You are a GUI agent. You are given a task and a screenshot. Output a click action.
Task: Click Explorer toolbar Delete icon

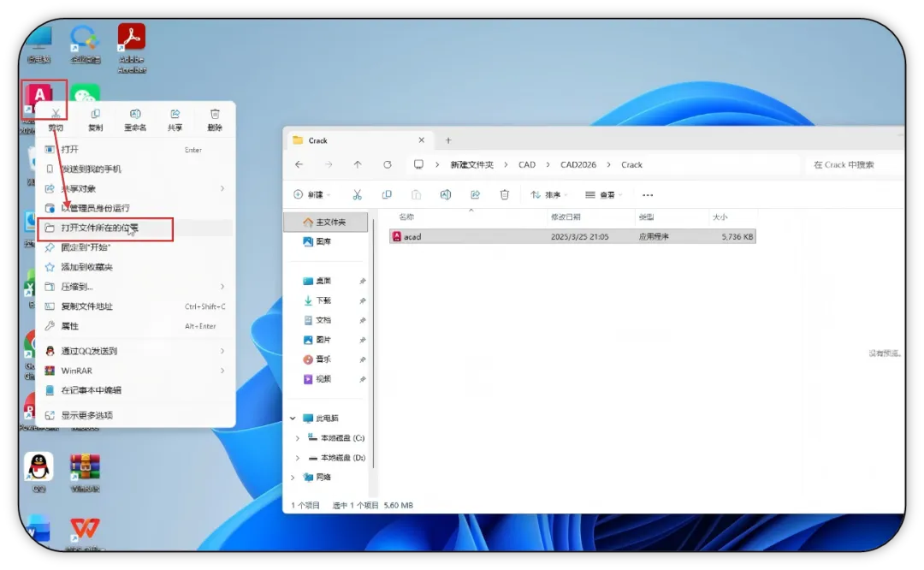coord(505,195)
